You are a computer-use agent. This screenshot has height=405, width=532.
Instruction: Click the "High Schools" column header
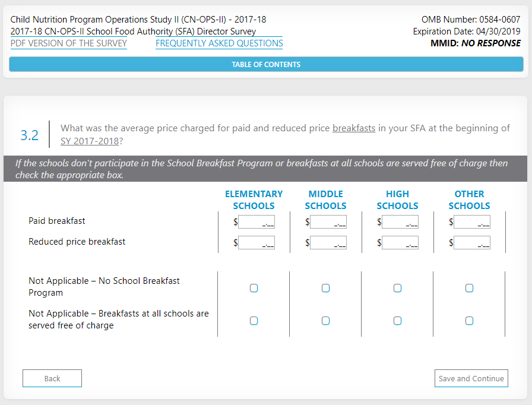coord(397,200)
